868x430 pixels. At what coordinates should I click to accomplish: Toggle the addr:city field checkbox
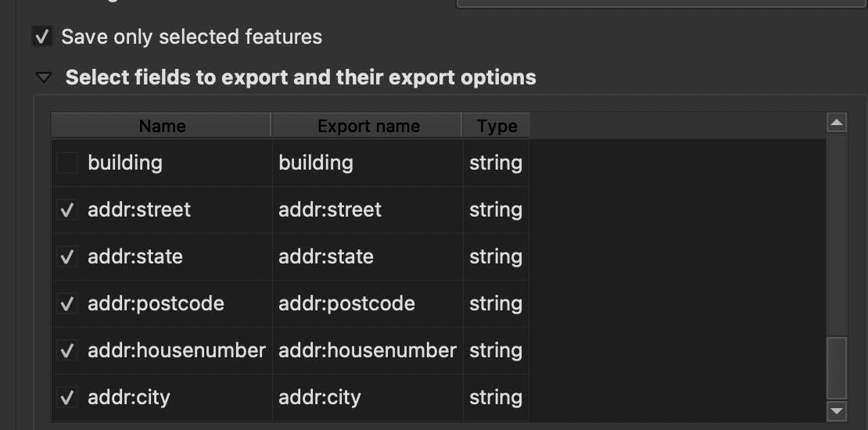68,398
